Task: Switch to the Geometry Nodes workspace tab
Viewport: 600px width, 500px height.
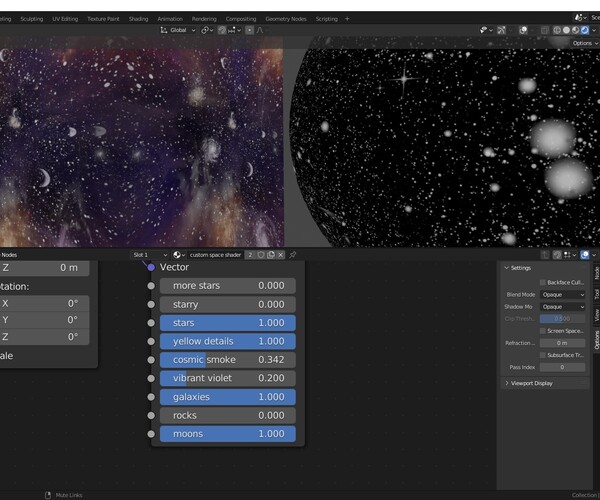Action: pyautogui.click(x=286, y=18)
